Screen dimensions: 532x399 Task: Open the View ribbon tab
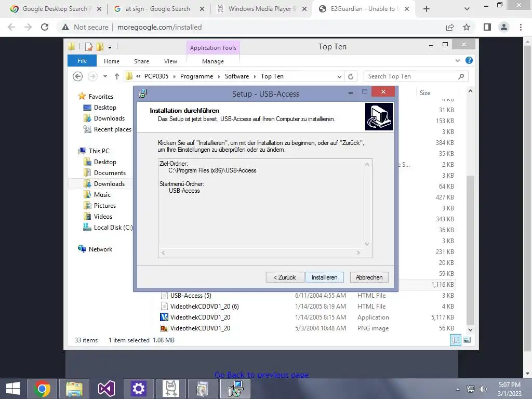[170, 61]
